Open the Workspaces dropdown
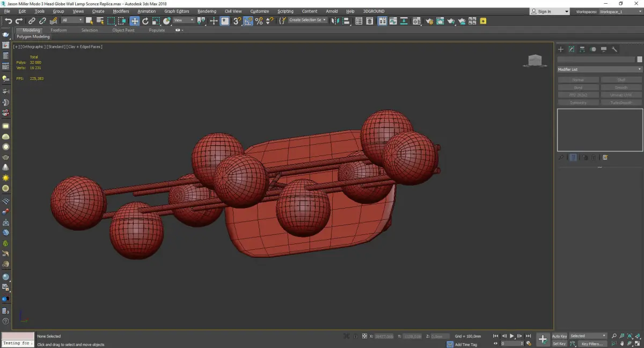This screenshot has width=644, height=348. [x=619, y=11]
